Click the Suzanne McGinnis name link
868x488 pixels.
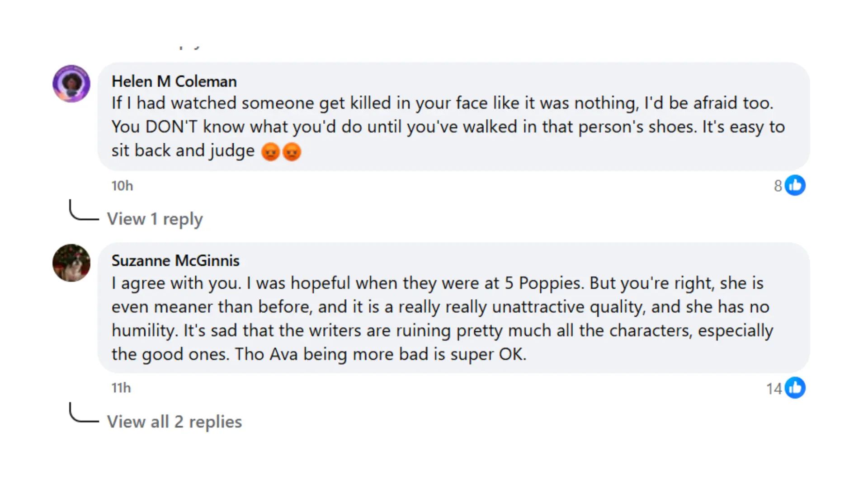[x=175, y=261]
